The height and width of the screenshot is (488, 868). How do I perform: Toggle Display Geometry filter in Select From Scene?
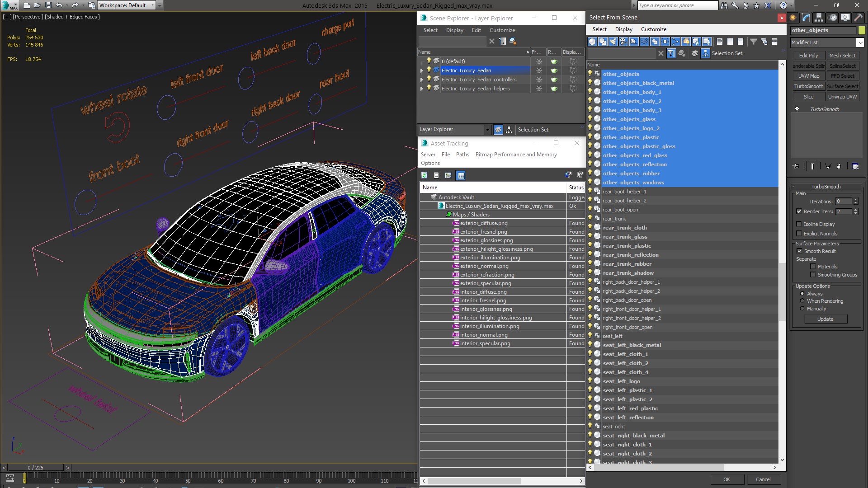tap(592, 42)
